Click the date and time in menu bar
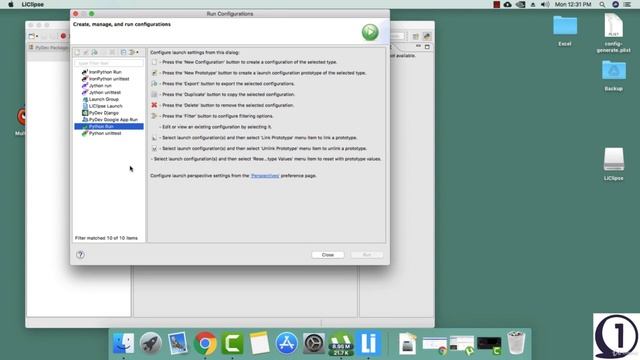Viewport: 640px width, 360px height. point(573,4)
